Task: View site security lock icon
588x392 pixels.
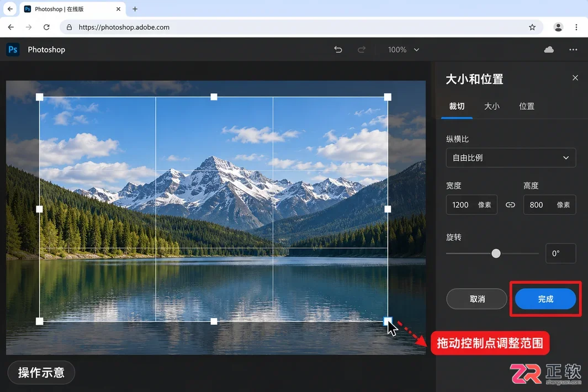Action: click(x=70, y=27)
